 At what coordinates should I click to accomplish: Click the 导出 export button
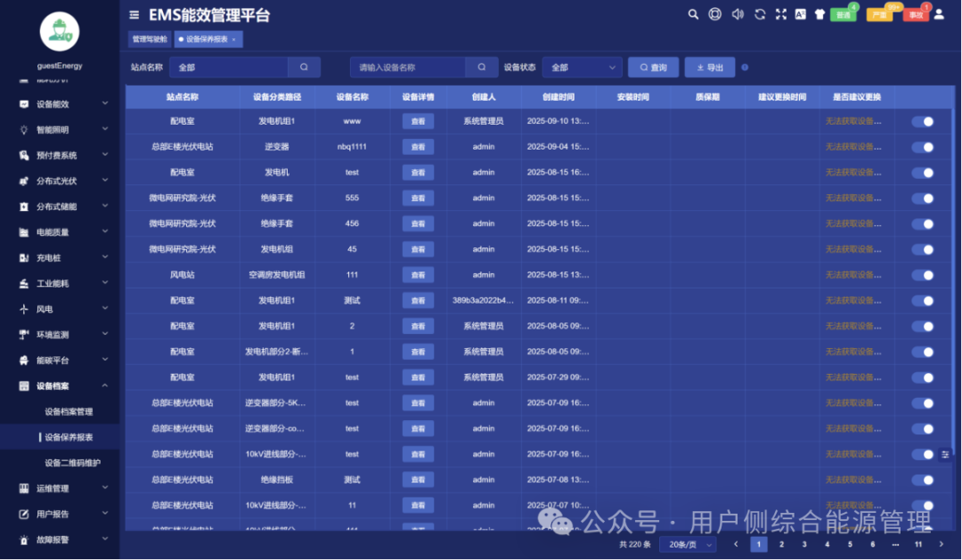pyautogui.click(x=709, y=68)
